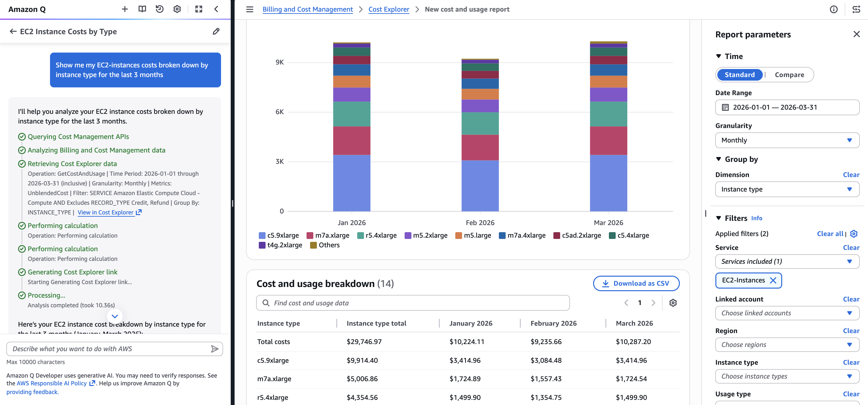Viewport: 868px width, 405px height.
Task: Follow the View in Cost Explorer link
Action: (x=106, y=212)
